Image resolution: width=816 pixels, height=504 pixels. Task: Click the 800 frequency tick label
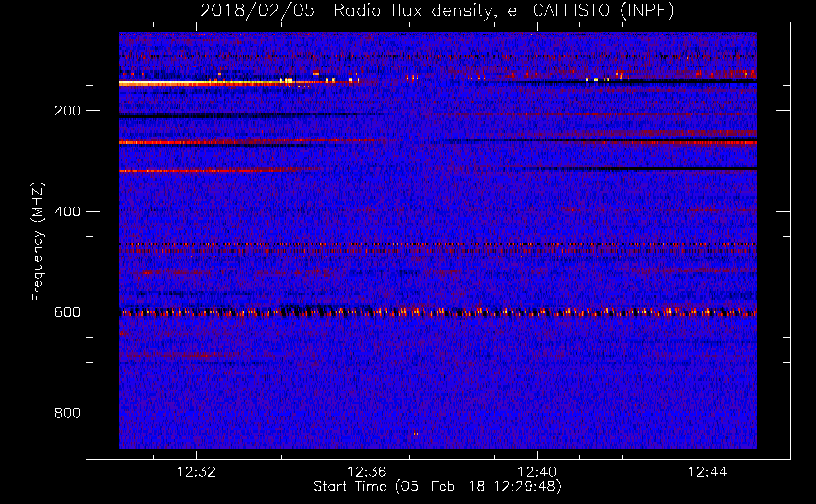pyautogui.click(x=68, y=413)
